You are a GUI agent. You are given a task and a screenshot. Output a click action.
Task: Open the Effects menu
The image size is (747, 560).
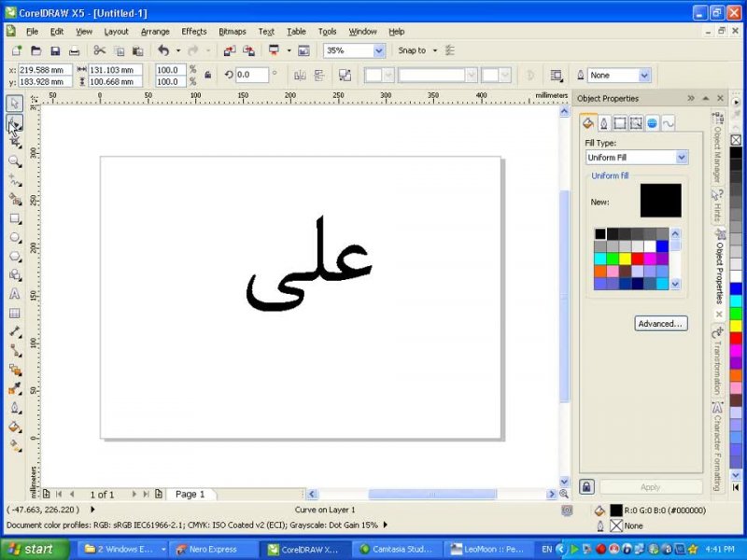point(194,32)
